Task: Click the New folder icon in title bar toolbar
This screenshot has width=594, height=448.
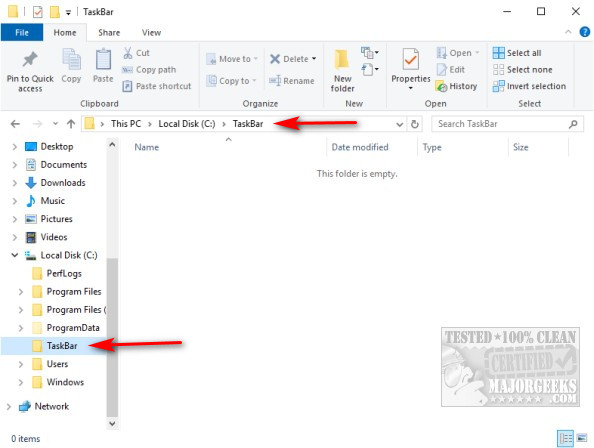Action: point(55,12)
